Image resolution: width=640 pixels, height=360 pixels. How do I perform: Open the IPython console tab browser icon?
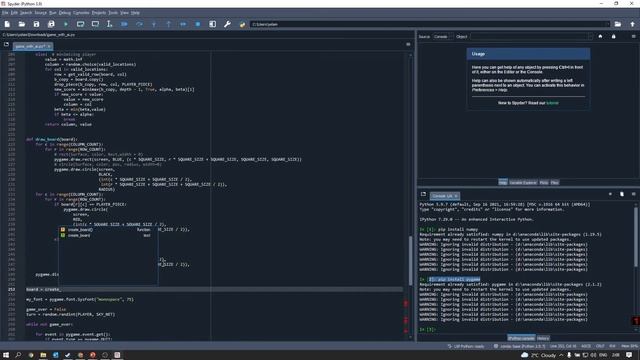[423, 194]
